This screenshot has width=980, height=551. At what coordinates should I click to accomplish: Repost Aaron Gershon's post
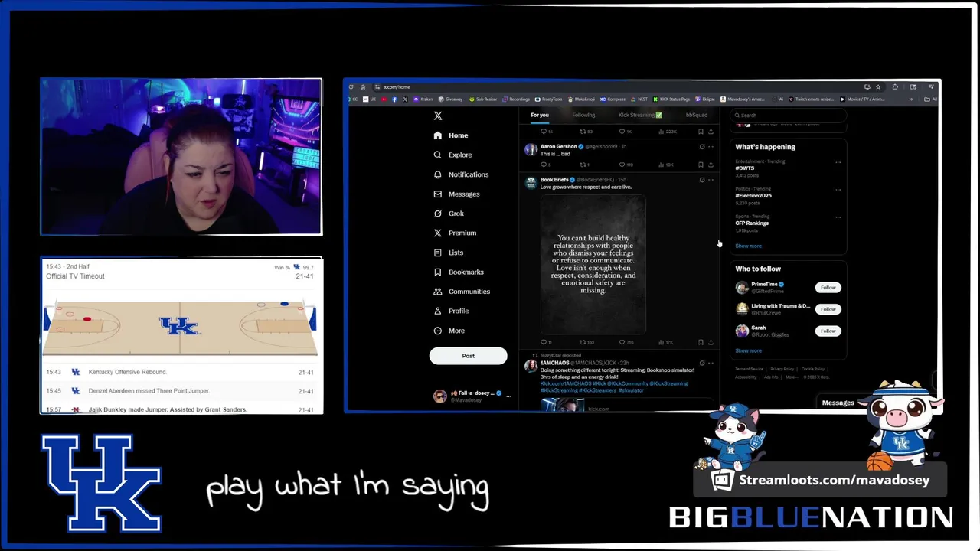coord(583,165)
